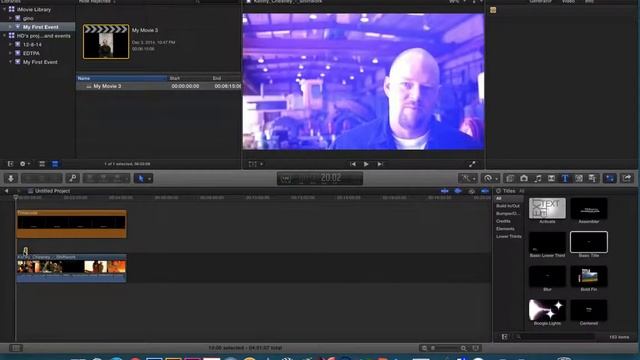Open the keyword editor key icon
This screenshot has height=360, width=640.
pos(73,178)
